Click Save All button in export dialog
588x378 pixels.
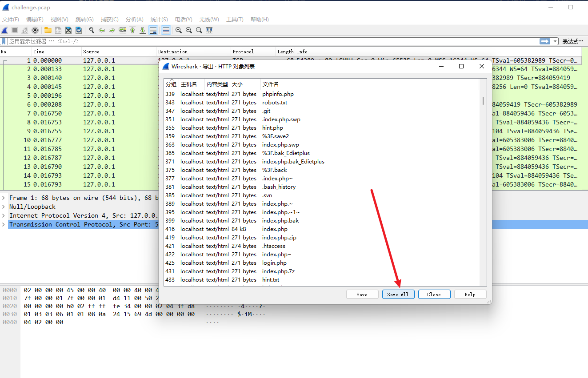pos(398,294)
